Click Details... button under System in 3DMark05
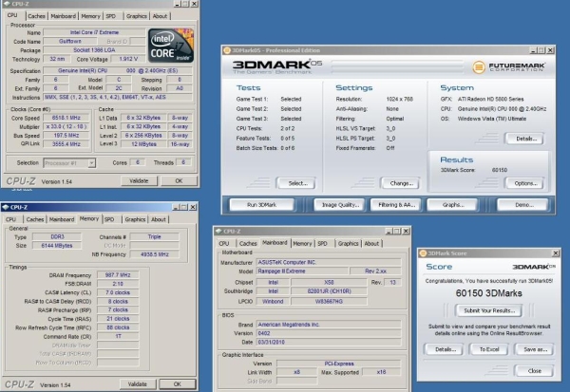 (x=524, y=139)
